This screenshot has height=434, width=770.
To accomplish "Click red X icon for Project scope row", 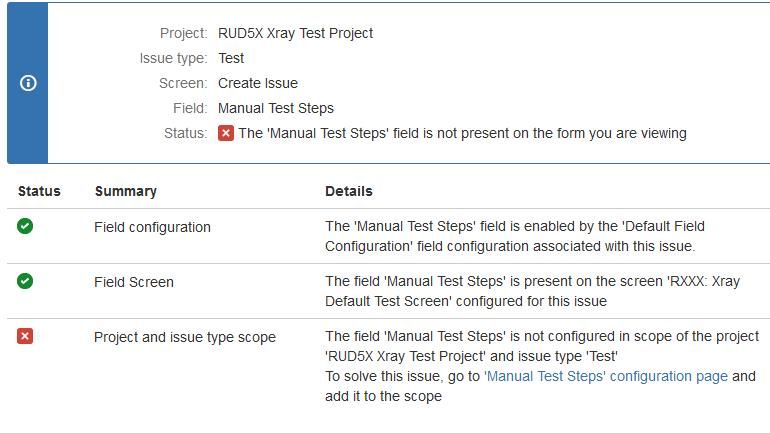I will point(25,336).
